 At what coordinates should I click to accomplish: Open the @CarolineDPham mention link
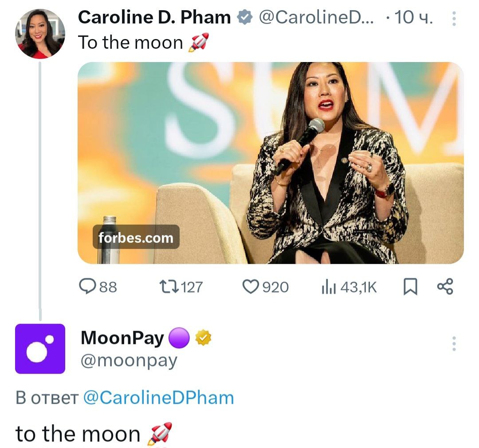pos(158,397)
